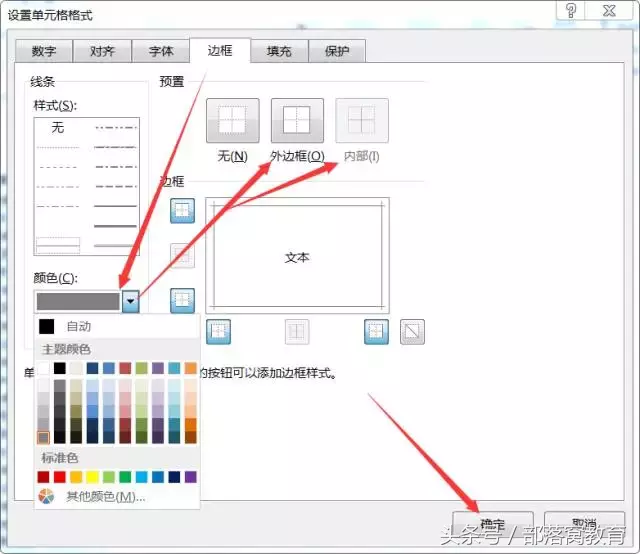
Task: Select the 无 (None) preset border icon
Action: (233, 120)
